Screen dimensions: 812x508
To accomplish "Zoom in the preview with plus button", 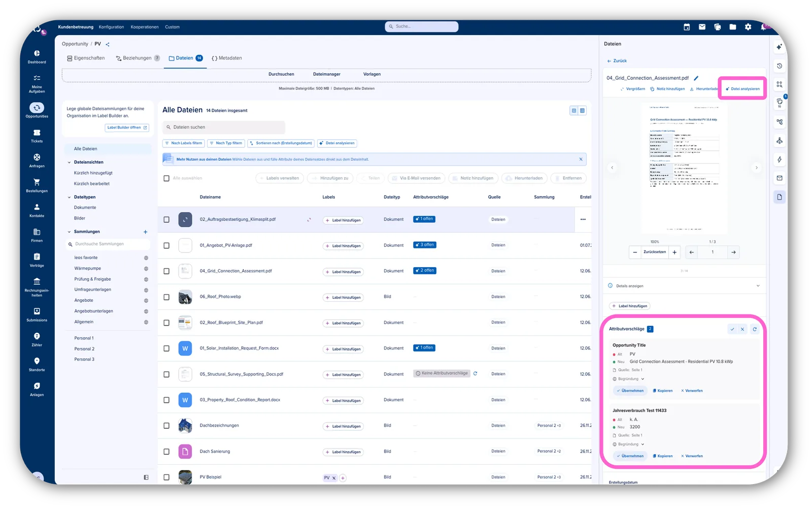I will coord(674,252).
